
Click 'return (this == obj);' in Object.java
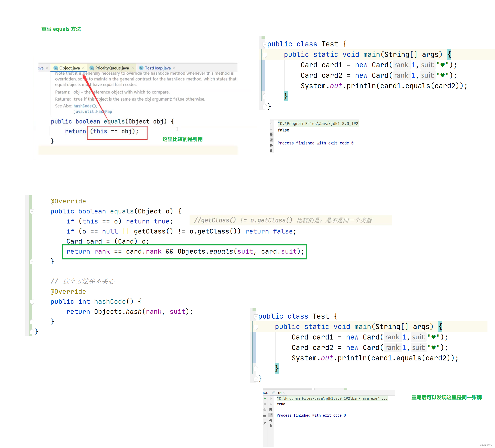[102, 131]
